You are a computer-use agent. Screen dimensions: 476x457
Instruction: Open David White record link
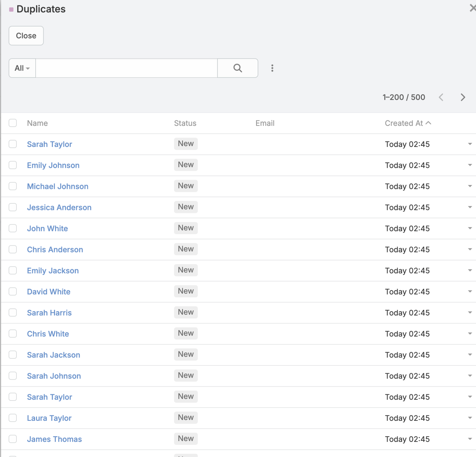coord(48,292)
